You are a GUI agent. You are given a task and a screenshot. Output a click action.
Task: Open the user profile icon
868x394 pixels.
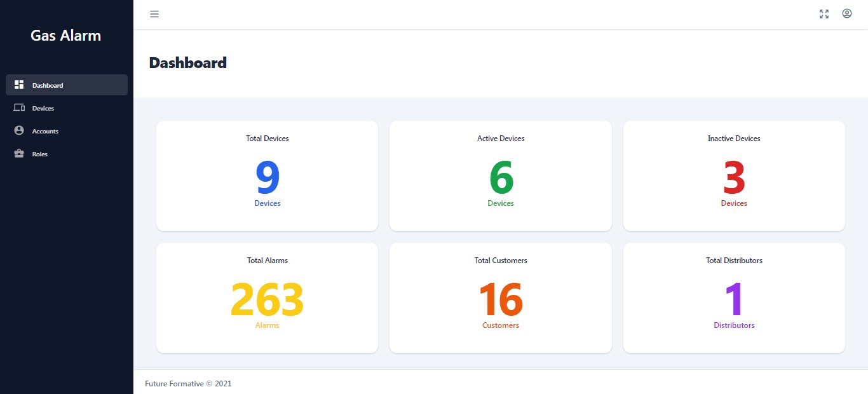847,13
